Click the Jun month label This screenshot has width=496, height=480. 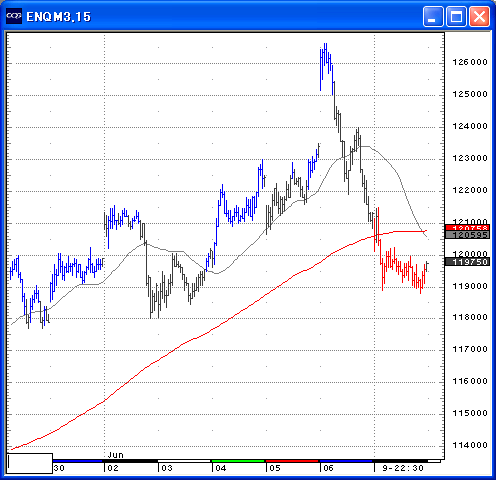click(x=115, y=455)
